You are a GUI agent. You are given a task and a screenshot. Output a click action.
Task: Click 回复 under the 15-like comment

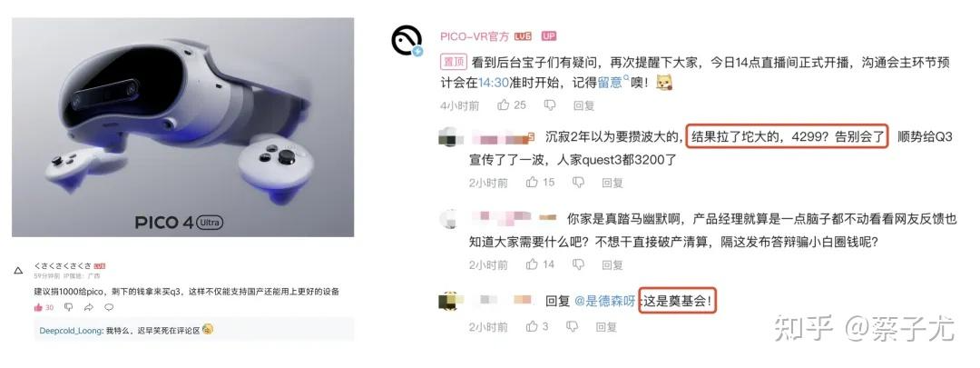click(x=612, y=183)
